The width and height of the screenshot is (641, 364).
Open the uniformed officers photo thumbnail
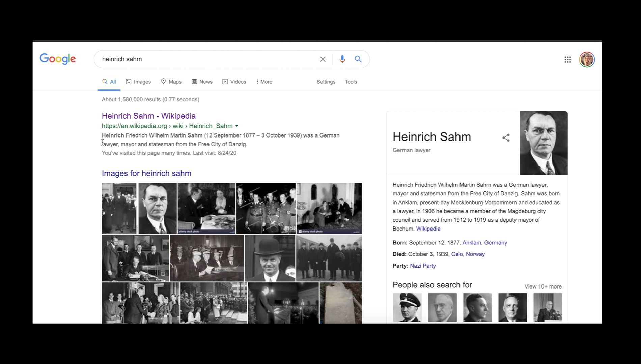[x=266, y=208]
